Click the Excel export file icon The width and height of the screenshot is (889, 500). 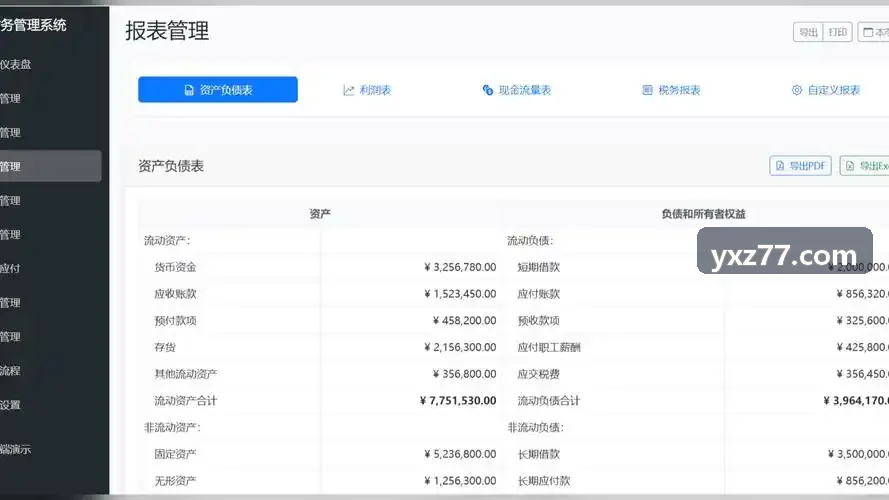point(849,166)
